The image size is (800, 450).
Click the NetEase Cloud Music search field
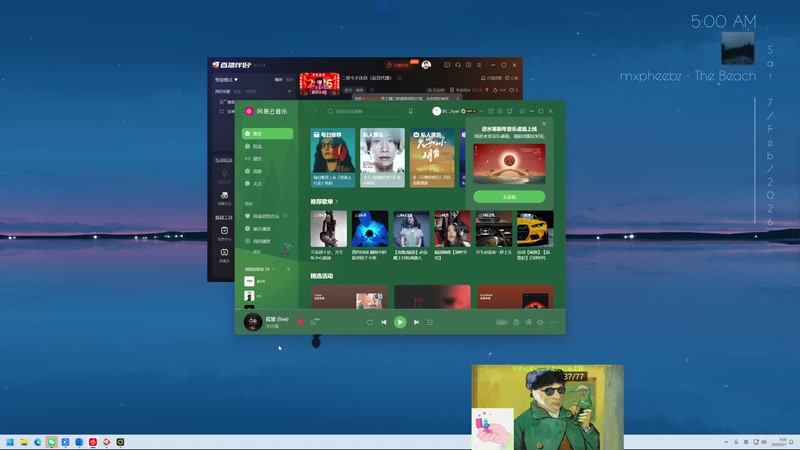(362, 111)
